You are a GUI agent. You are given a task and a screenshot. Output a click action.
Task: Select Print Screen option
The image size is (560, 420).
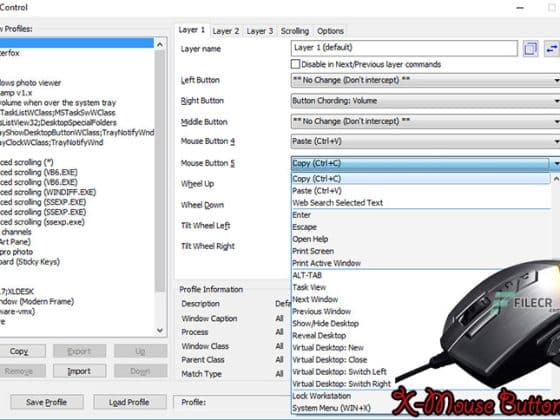coord(421,251)
